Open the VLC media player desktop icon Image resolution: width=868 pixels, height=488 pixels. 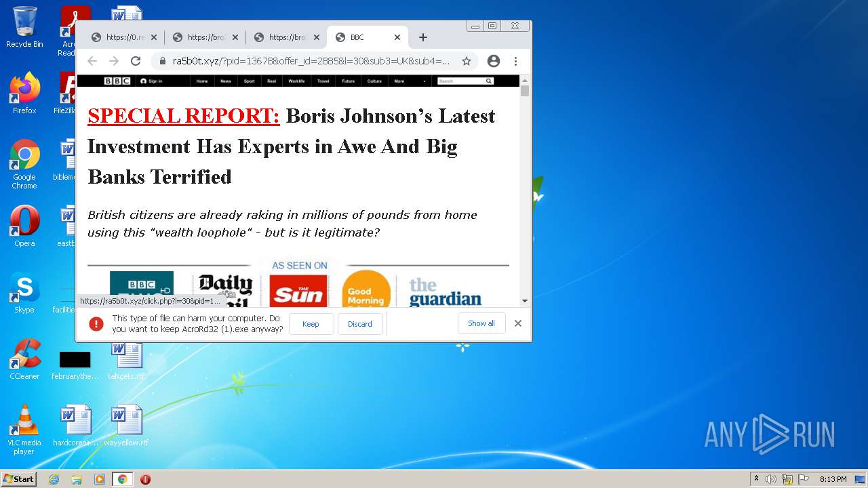point(24,430)
